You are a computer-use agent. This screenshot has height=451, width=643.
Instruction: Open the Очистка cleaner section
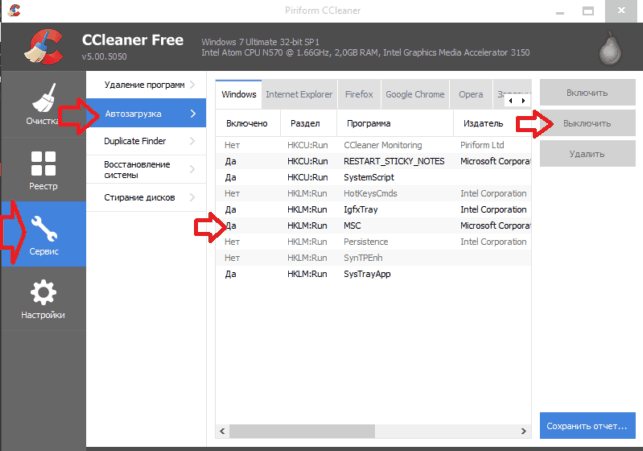point(43,105)
